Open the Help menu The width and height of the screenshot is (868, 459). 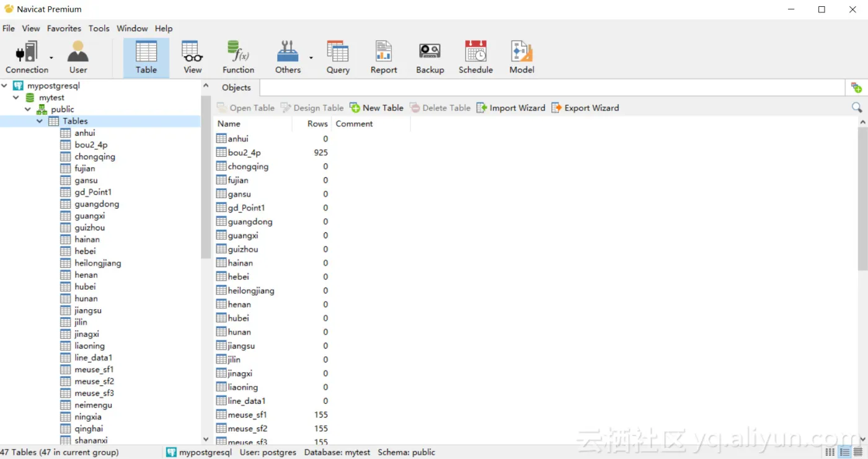click(x=164, y=28)
